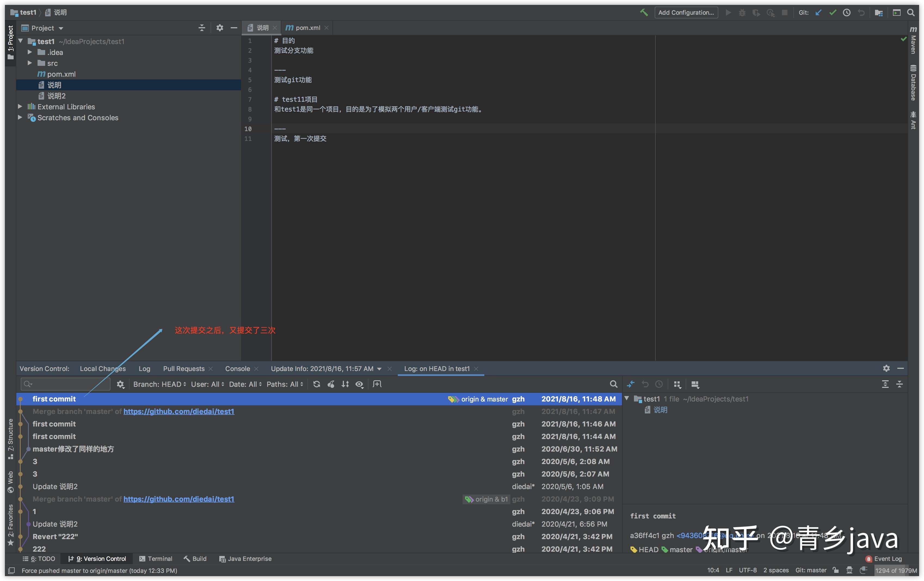Toggle read-only lock icon in status bar
Viewport: 924px width, 581px height.
(x=835, y=570)
